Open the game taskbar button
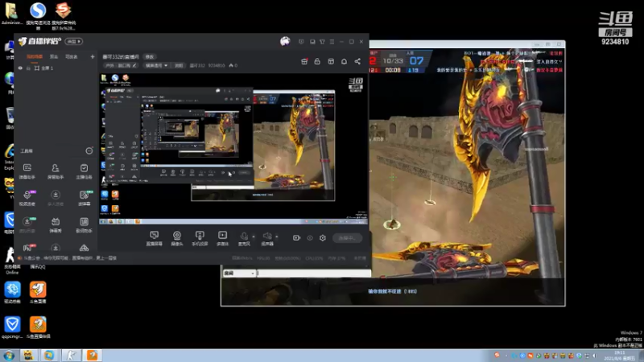Screen dimensions: 644x362 click(72, 356)
